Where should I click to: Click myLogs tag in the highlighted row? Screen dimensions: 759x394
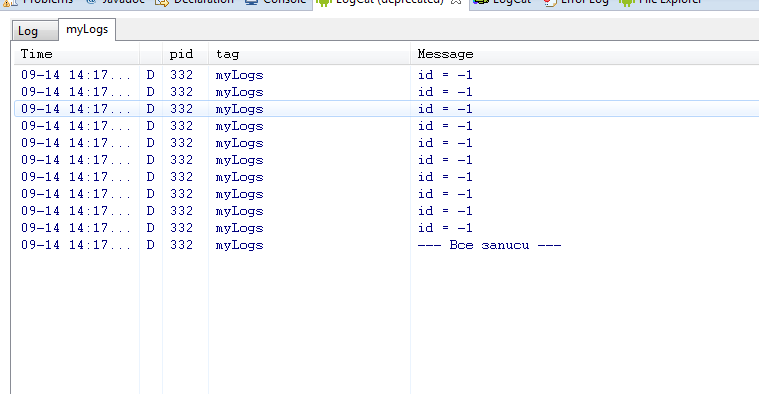tap(240, 109)
